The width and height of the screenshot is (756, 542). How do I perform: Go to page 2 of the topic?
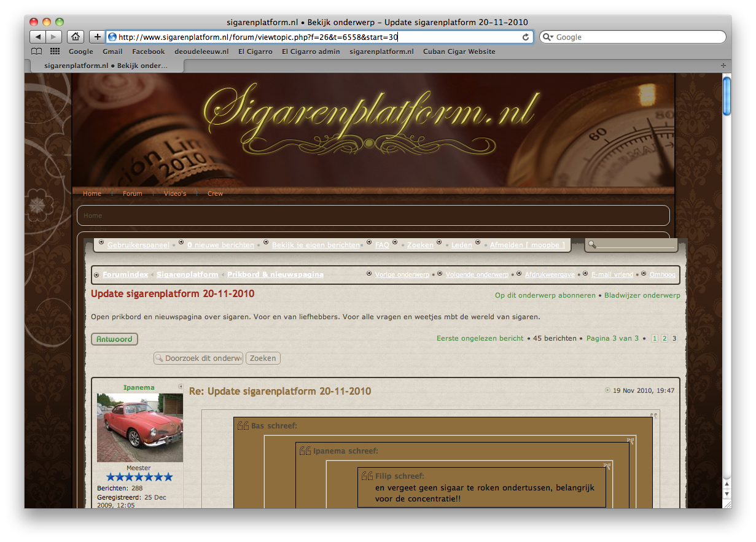coord(664,338)
